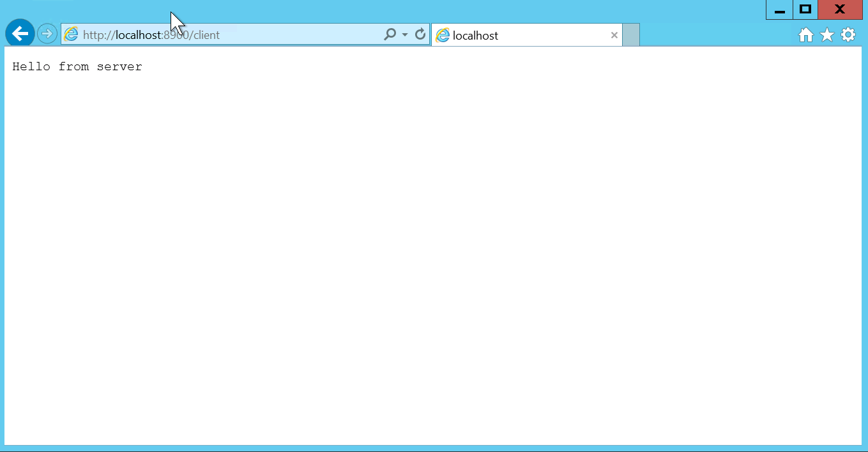Minimize the browser window
The width and height of the screenshot is (868, 452).
(779, 10)
